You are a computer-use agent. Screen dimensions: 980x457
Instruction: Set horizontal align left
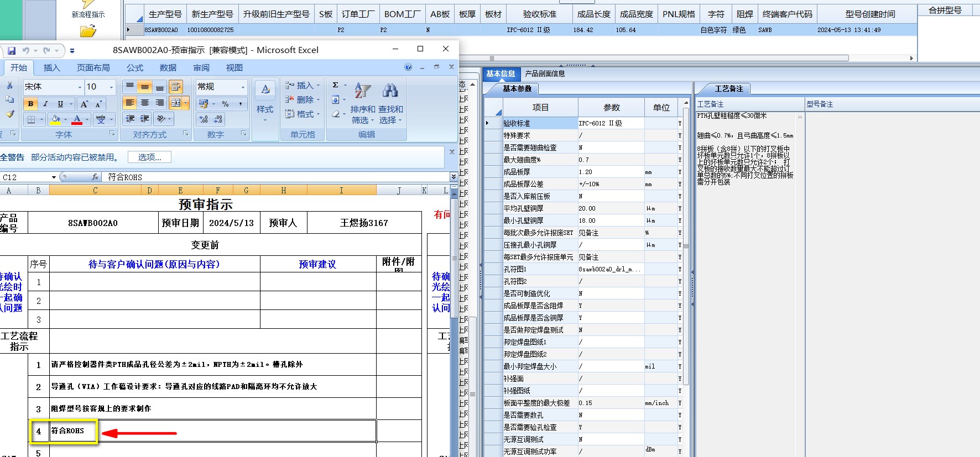click(x=130, y=103)
